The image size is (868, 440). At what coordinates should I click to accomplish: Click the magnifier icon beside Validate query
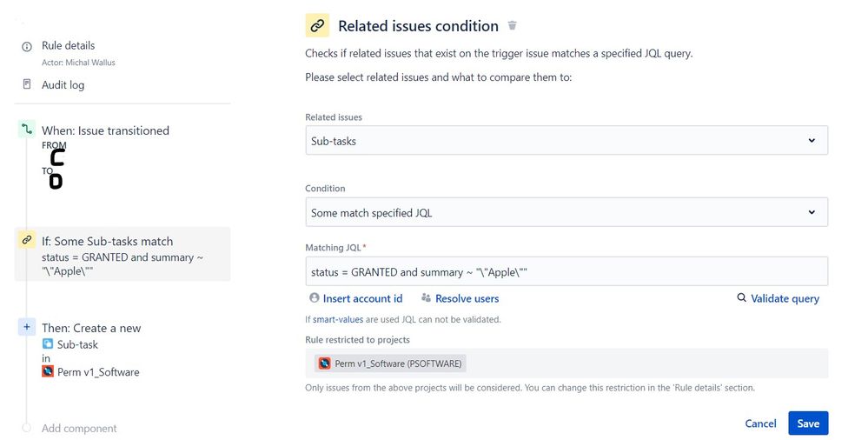(x=741, y=297)
